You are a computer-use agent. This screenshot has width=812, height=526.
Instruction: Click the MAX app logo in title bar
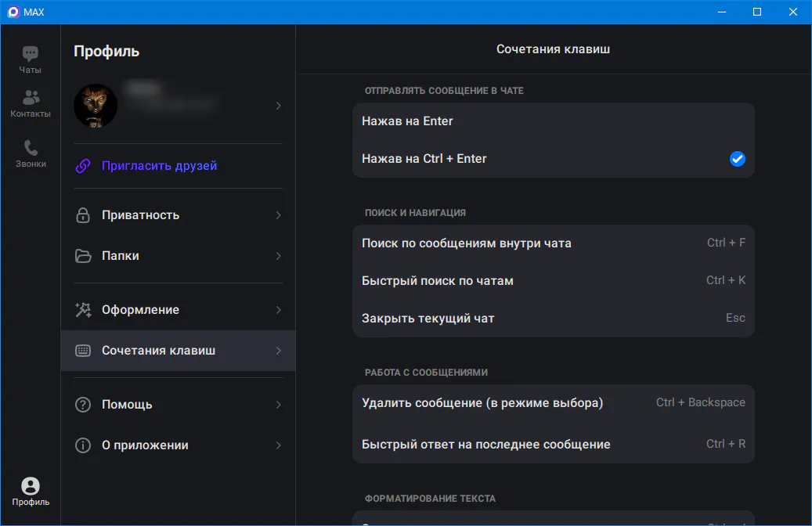tap(13, 12)
